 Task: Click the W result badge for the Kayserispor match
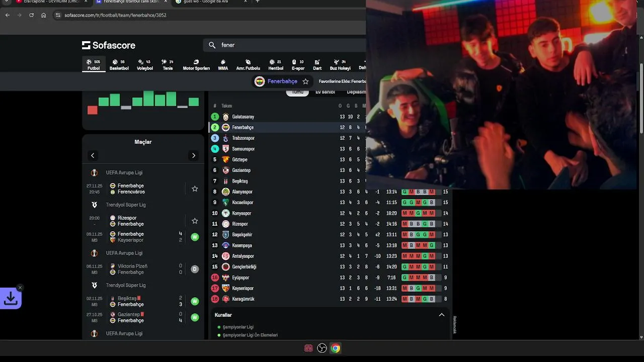click(195, 237)
